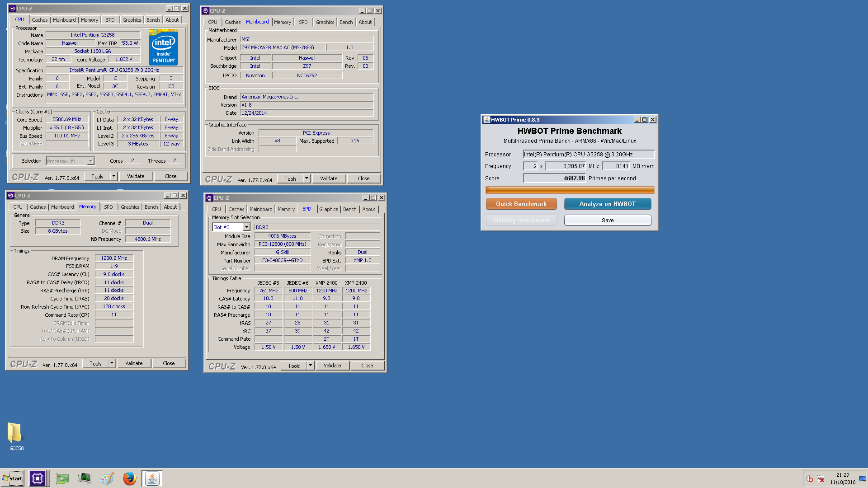Click Tools button in SPD window
The height and width of the screenshot is (488, 868).
click(x=294, y=366)
